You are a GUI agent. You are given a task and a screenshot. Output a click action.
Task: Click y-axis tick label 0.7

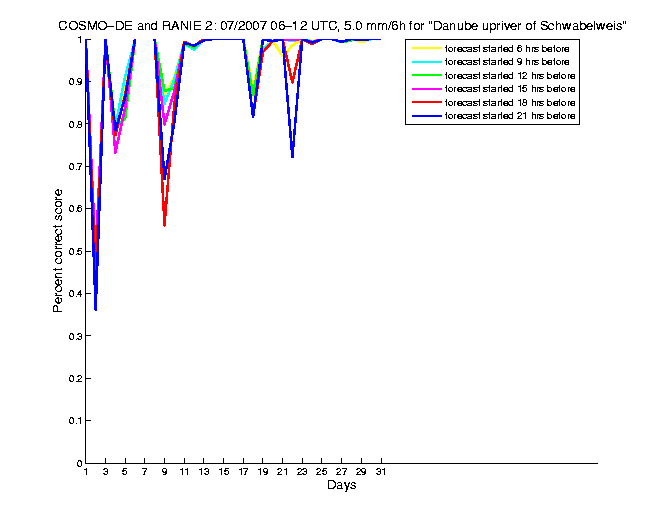point(75,167)
